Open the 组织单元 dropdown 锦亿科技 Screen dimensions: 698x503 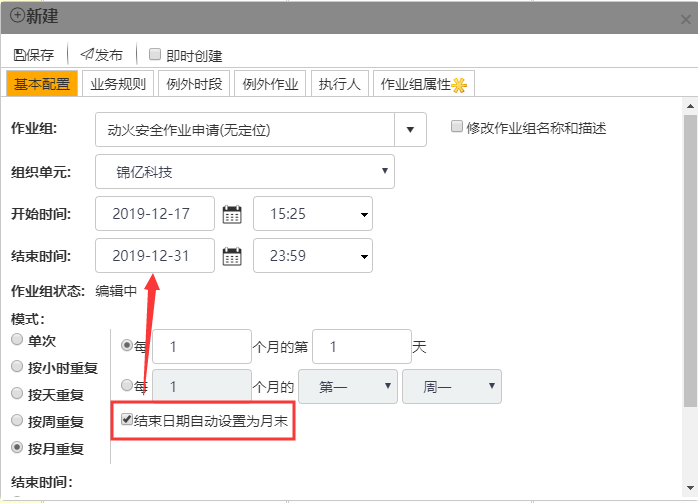pyautogui.click(x=245, y=172)
